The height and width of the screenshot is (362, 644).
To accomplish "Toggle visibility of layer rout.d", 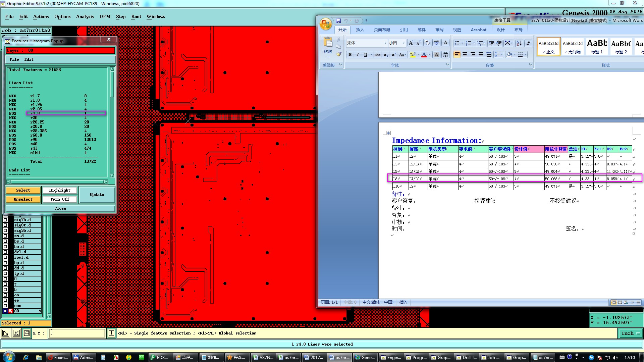I will pos(5,257).
